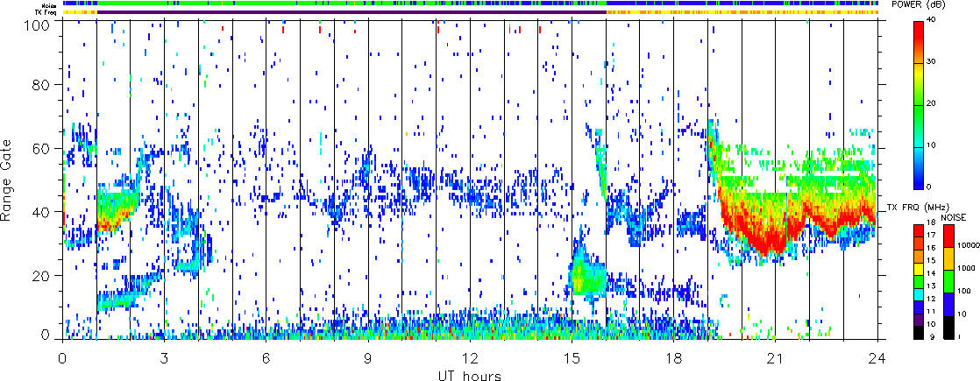
Task: Click the "11" TX FRQ colorbar label
Action: pyautogui.click(x=931, y=311)
